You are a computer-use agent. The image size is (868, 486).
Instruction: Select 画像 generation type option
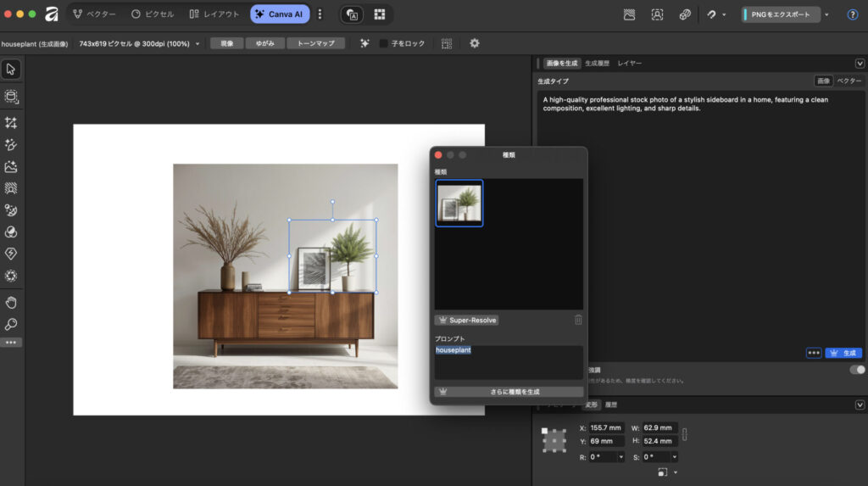tap(822, 81)
